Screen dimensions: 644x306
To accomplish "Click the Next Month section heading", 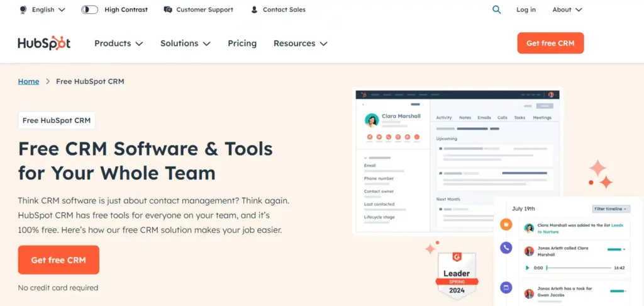I will (448, 199).
